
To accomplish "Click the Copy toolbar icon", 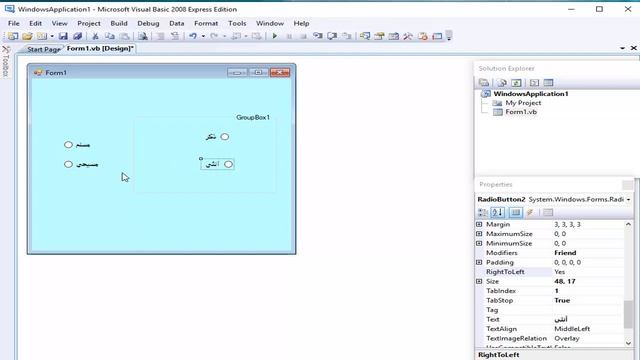I will point(109,36).
